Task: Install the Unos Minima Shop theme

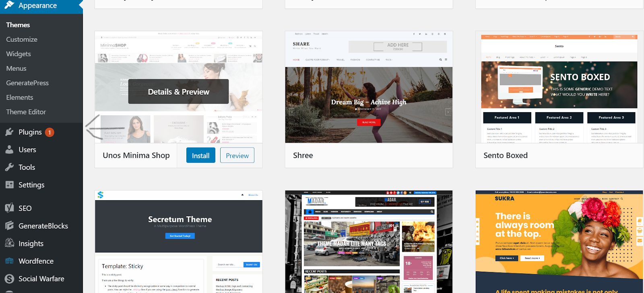Action: pos(200,156)
